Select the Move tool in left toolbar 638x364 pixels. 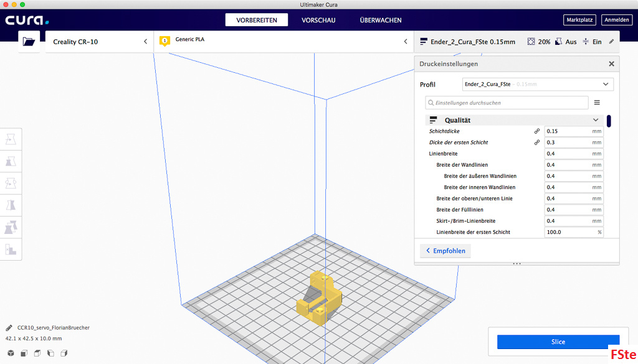pos(11,139)
